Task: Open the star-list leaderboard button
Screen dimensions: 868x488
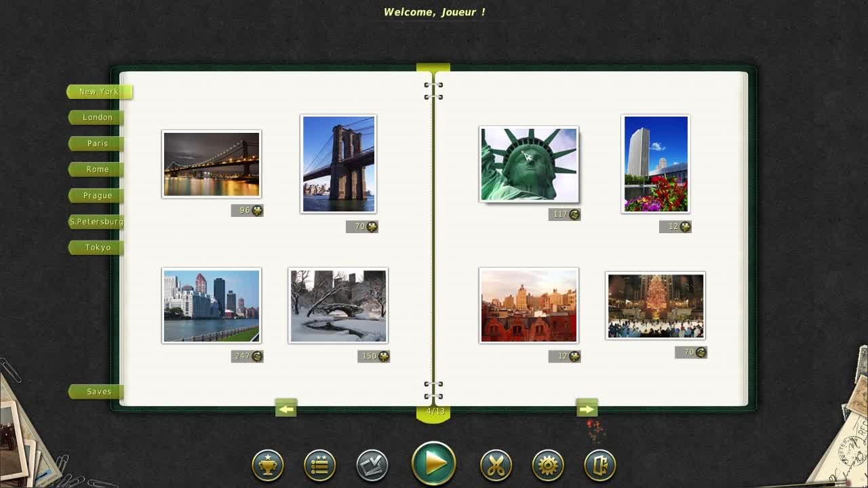Action: pos(319,466)
